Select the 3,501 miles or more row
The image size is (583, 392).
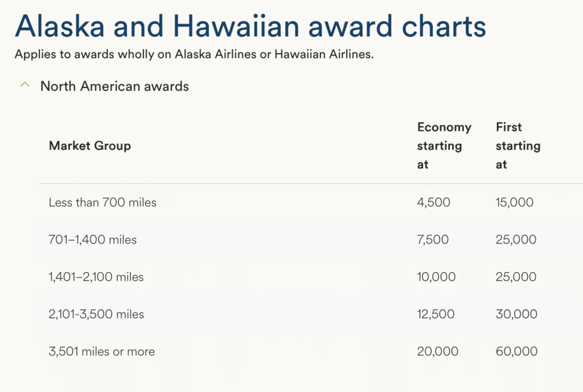click(x=101, y=352)
